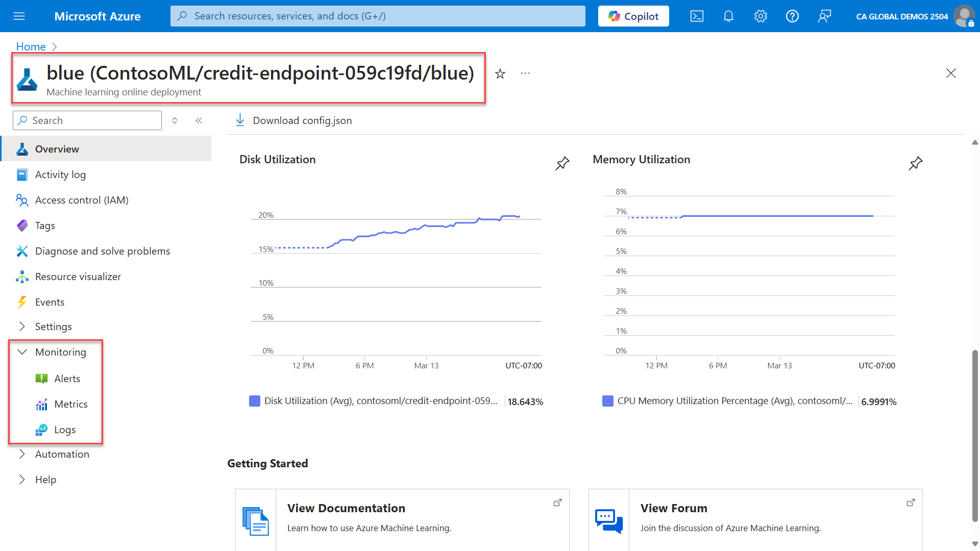Open the Alerts monitoring page
980x551 pixels.
tap(67, 378)
